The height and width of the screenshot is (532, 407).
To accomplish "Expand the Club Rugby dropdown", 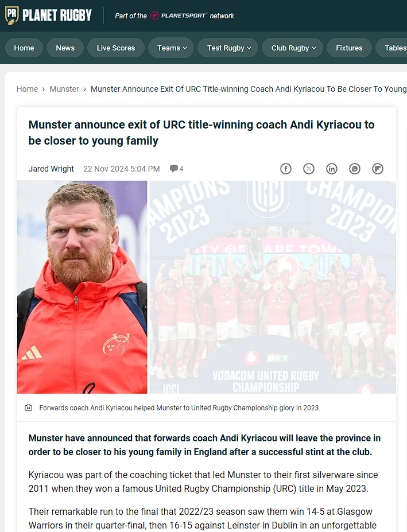I will (293, 48).
